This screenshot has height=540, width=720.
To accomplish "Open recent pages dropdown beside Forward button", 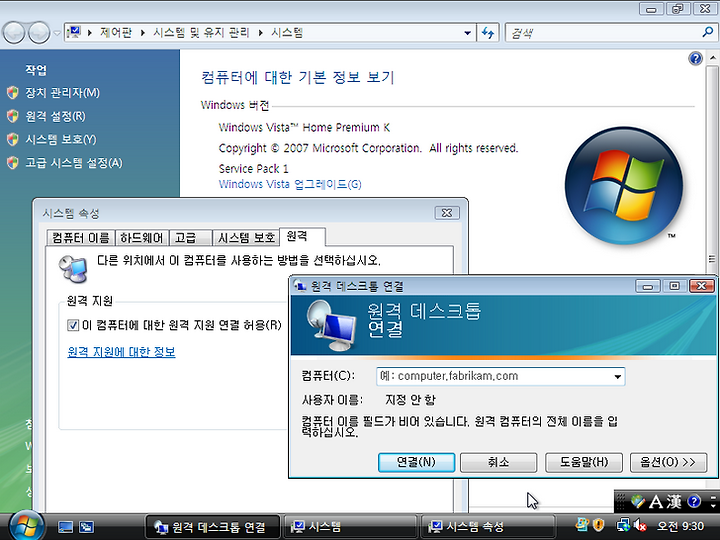I will (56, 33).
